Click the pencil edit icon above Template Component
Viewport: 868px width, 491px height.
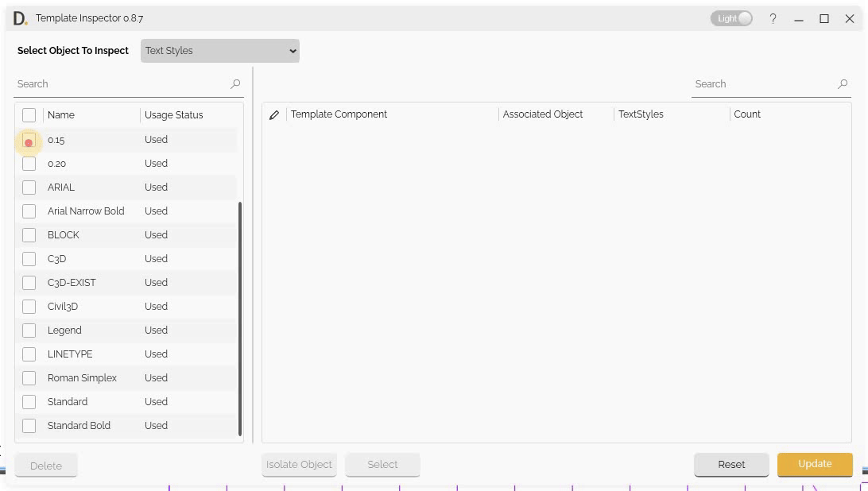(x=273, y=114)
